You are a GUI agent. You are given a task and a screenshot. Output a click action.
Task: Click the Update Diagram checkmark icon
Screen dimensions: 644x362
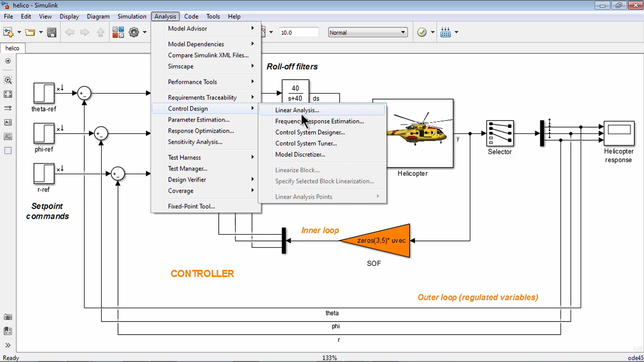click(x=422, y=32)
